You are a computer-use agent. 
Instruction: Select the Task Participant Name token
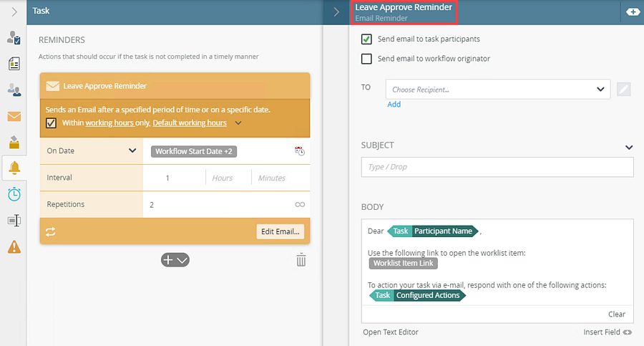(x=433, y=231)
